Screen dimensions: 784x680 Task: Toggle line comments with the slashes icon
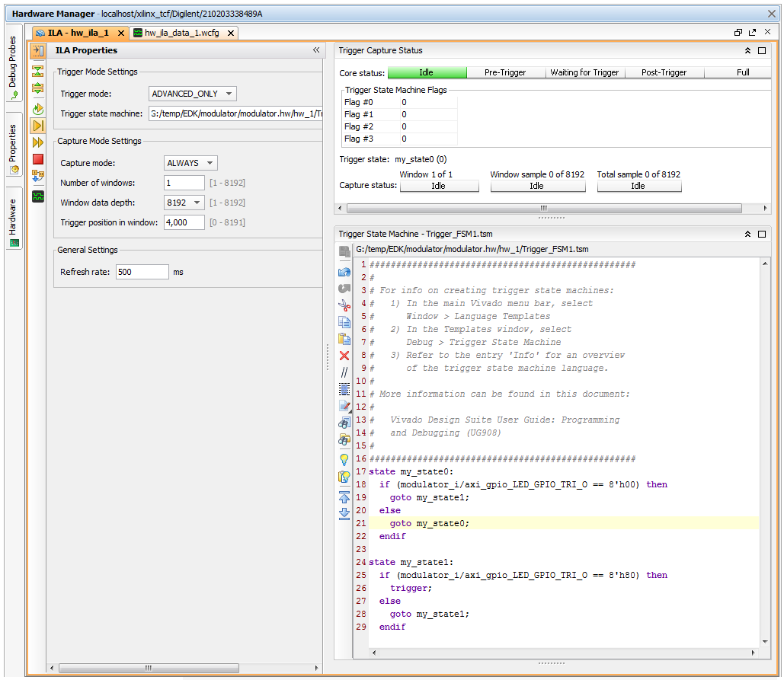point(344,372)
